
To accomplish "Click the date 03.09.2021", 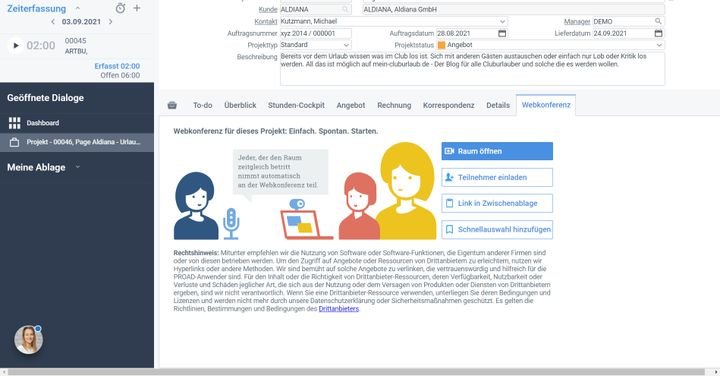I will coord(81,22).
